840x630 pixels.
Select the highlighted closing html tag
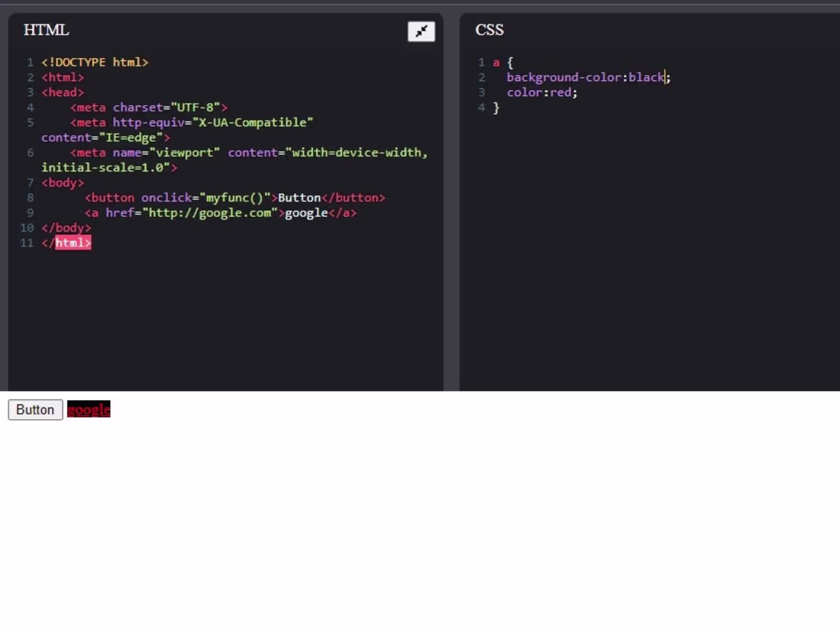point(73,243)
